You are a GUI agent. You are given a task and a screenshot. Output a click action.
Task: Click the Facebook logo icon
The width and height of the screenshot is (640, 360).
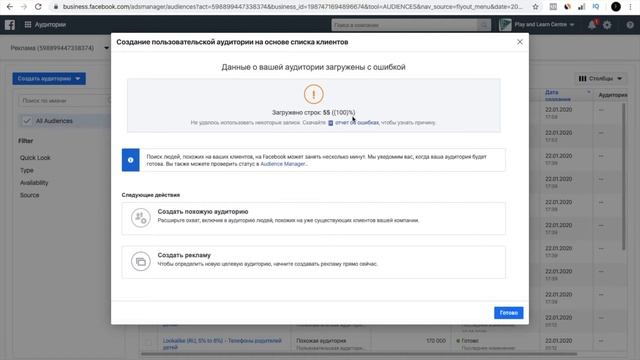point(10,25)
